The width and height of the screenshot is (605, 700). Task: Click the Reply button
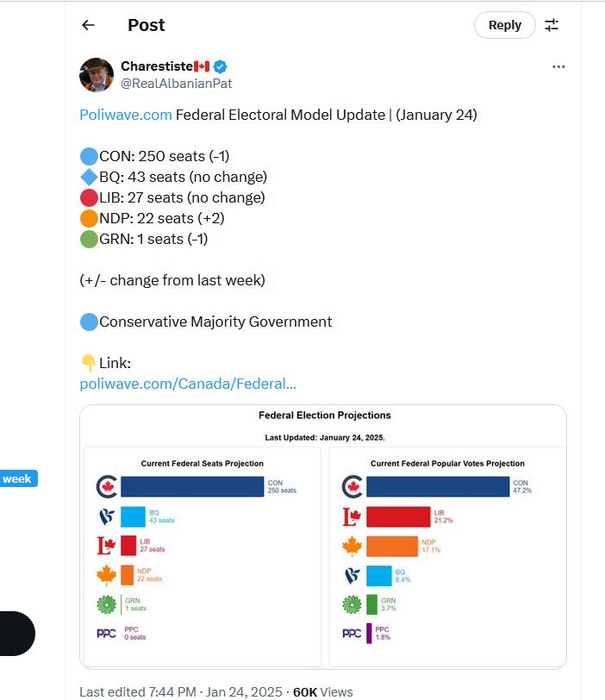(504, 25)
